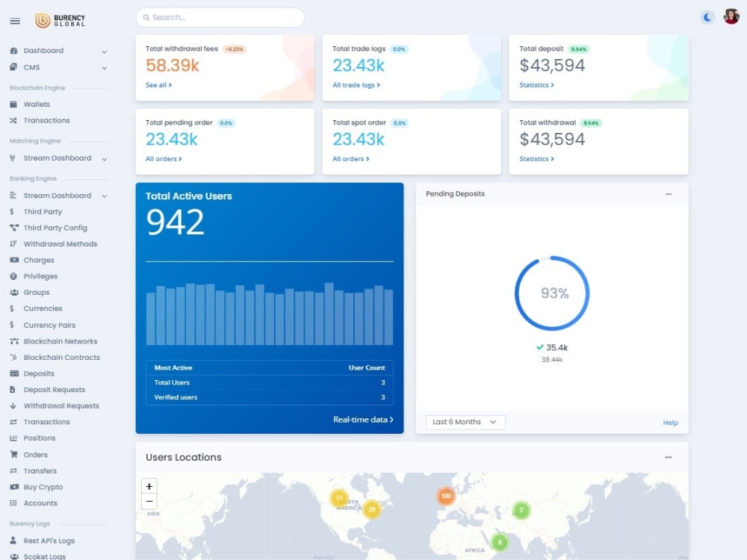Open Statistics link under Total withdrawal
Image resolution: width=747 pixels, height=560 pixels.
pyautogui.click(x=536, y=158)
